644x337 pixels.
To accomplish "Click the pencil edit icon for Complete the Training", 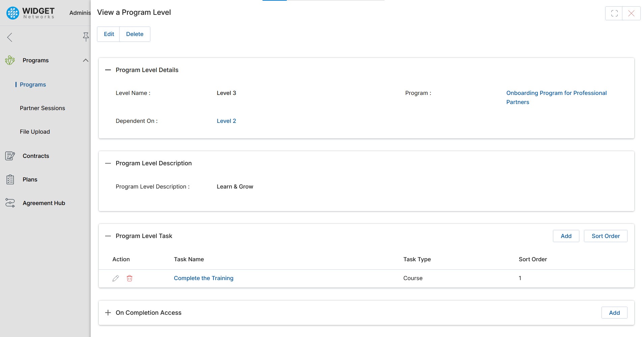I will pyautogui.click(x=116, y=278).
